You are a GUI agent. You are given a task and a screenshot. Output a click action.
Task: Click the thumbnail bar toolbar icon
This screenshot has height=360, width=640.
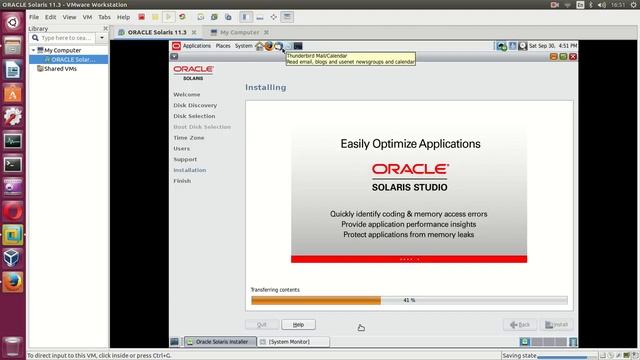point(260,17)
